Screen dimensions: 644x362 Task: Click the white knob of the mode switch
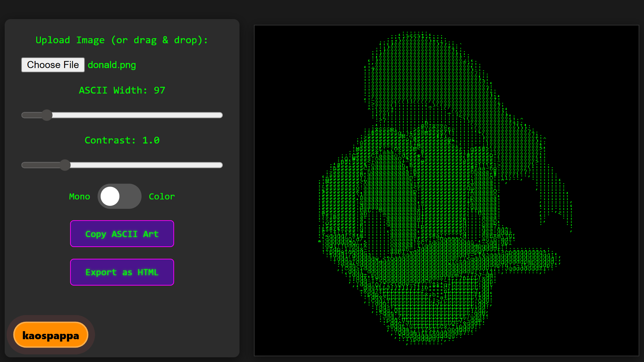click(x=110, y=196)
